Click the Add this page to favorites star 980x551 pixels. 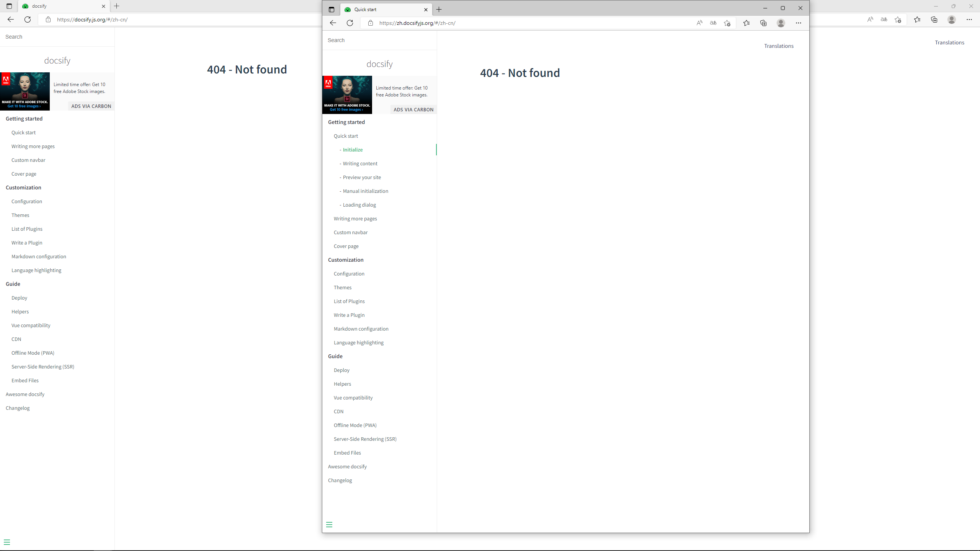(727, 23)
